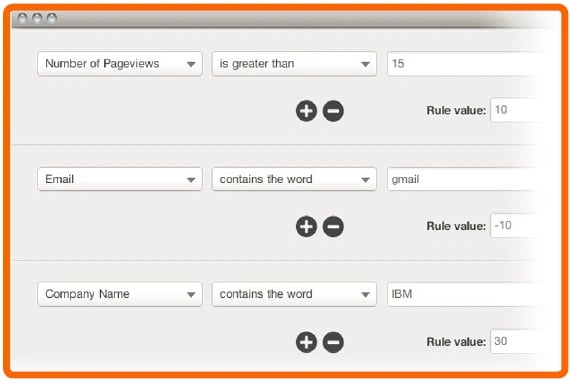Add a rule after the Pageviews rule
The height and width of the screenshot is (382, 570).
[x=306, y=111]
